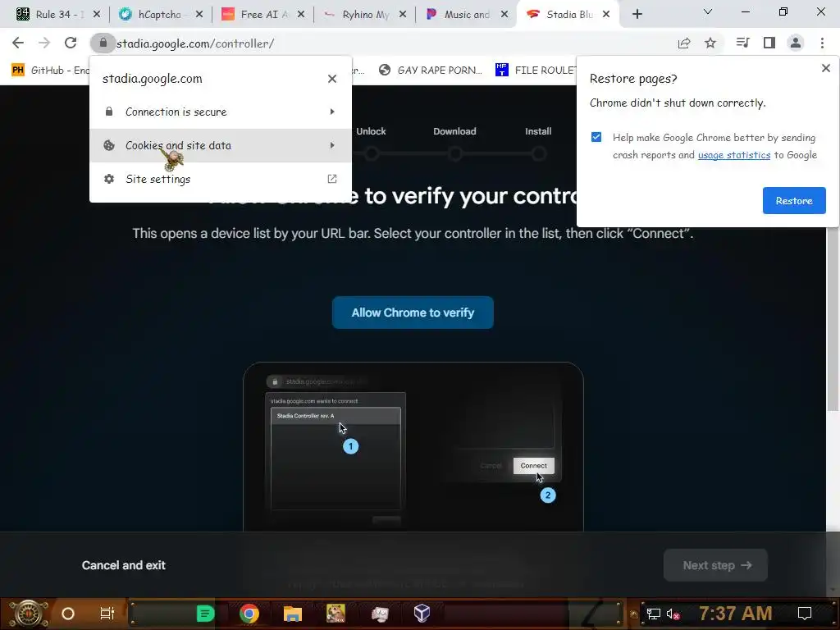Open Chrome from the taskbar
This screenshot has height=630, width=840.
click(x=249, y=614)
